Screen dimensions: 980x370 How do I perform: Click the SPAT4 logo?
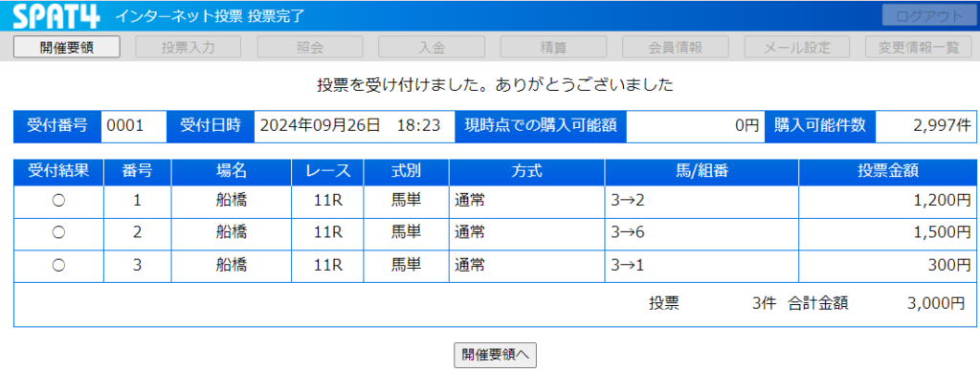[x=56, y=16]
